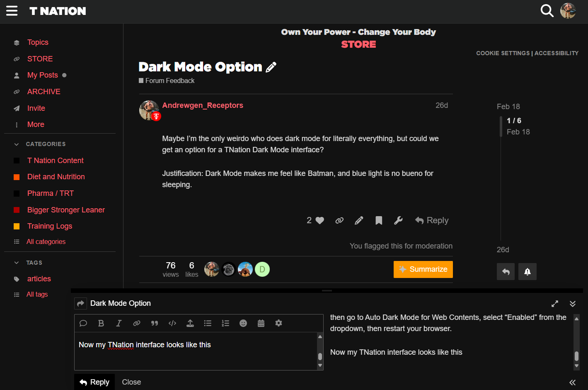Open the articles tag
588x390 pixels.
coord(39,279)
